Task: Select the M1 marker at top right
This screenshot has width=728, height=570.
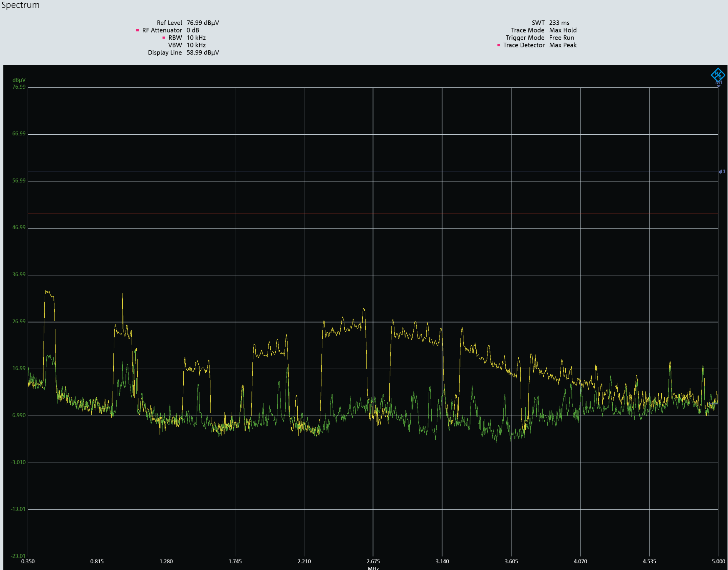Action: 719,83
